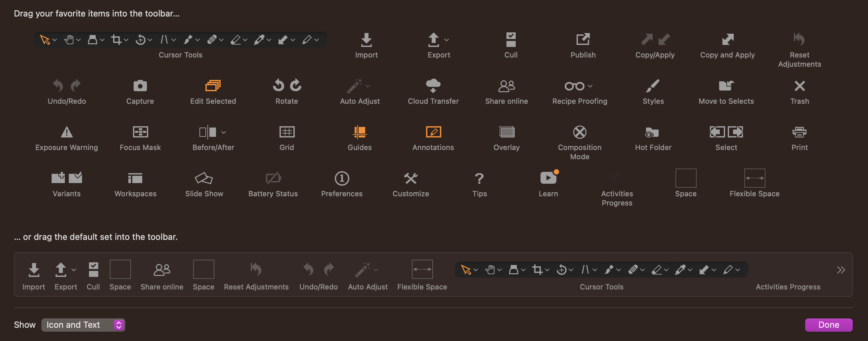868x341 pixels.
Task: Select the Battery Status icon
Action: pyautogui.click(x=273, y=178)
